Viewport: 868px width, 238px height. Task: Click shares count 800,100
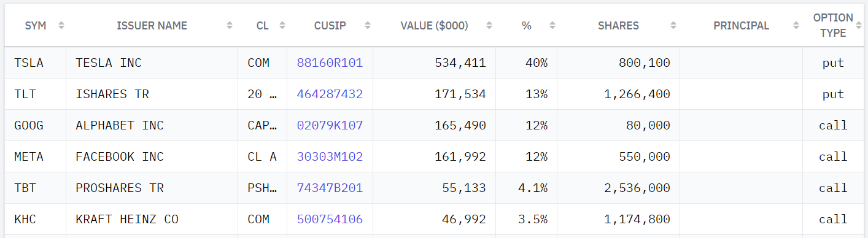(644, 63)
